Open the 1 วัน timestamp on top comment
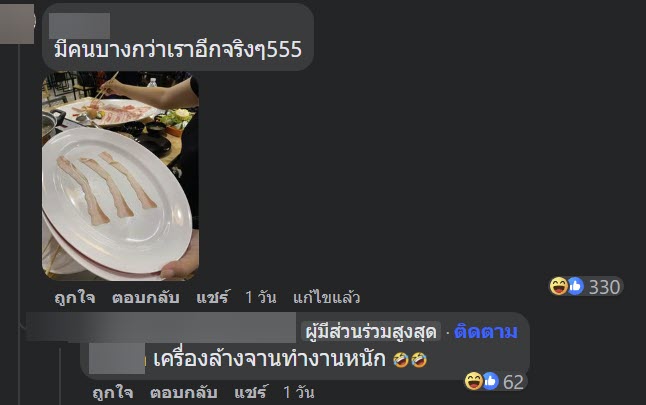 point(261,297)
